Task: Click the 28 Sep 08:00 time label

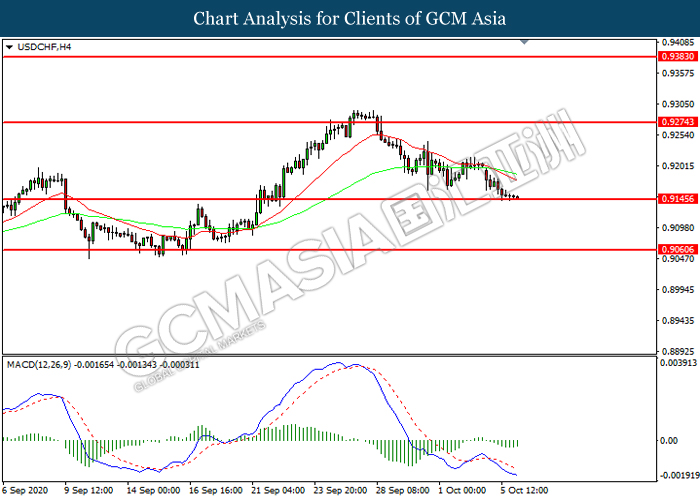Action: [x=403, y=490]
